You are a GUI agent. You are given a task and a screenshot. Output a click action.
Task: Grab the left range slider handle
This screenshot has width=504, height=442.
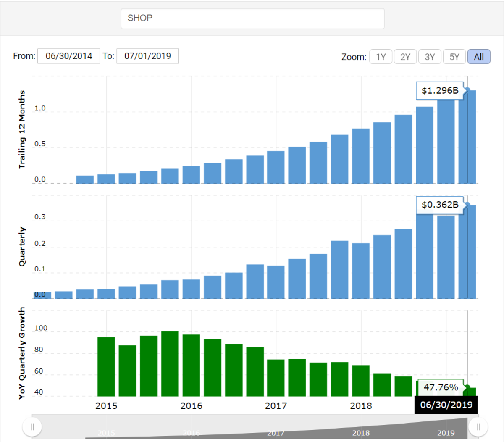click(32, 427)
